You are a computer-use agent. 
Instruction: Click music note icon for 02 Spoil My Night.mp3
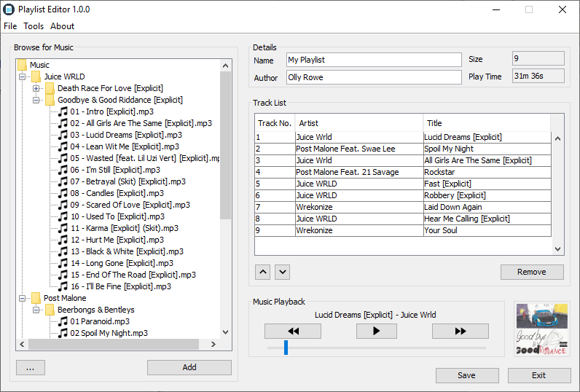click(x=63, y=333)
